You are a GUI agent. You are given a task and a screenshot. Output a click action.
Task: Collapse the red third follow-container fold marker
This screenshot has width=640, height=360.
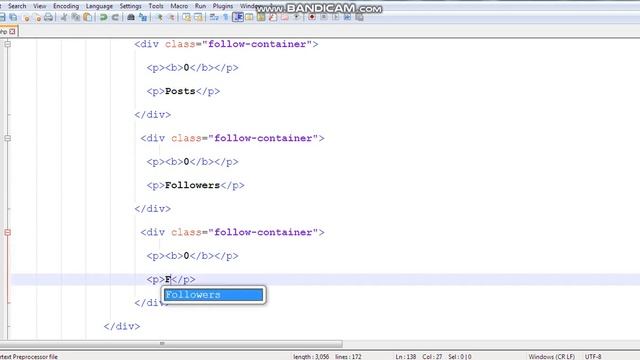(x=7, y=232)
